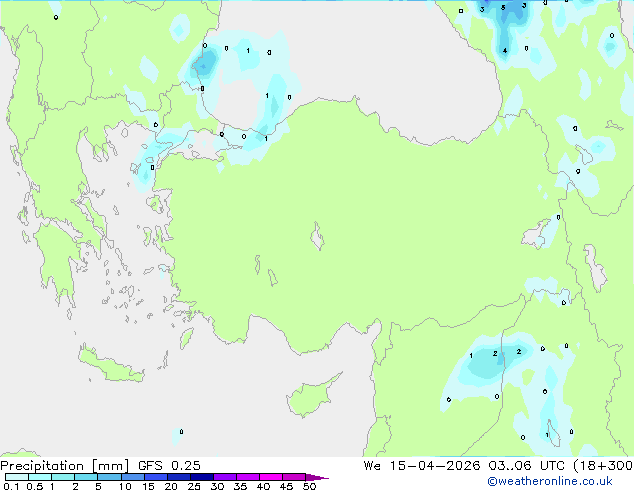Click the 'GFS 0.25' model label
Screen dimensions: 634x490
(169, 466)
